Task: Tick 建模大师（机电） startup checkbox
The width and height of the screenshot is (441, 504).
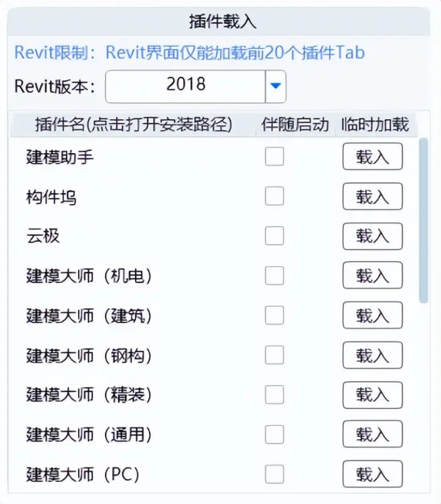Action: 275,275
